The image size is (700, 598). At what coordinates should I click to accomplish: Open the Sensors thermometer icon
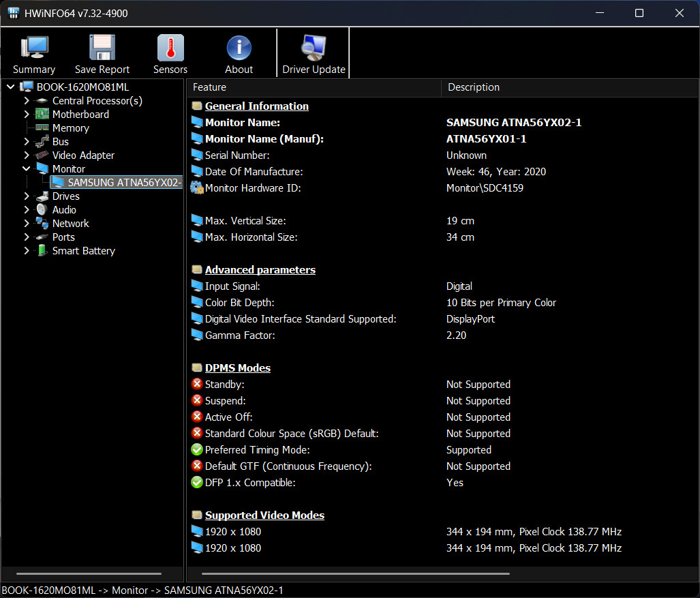[170, 47]
